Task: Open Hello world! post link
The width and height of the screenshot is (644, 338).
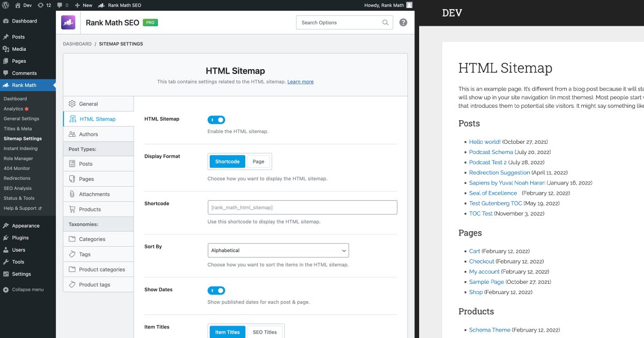Action: [x=485, y=142]
